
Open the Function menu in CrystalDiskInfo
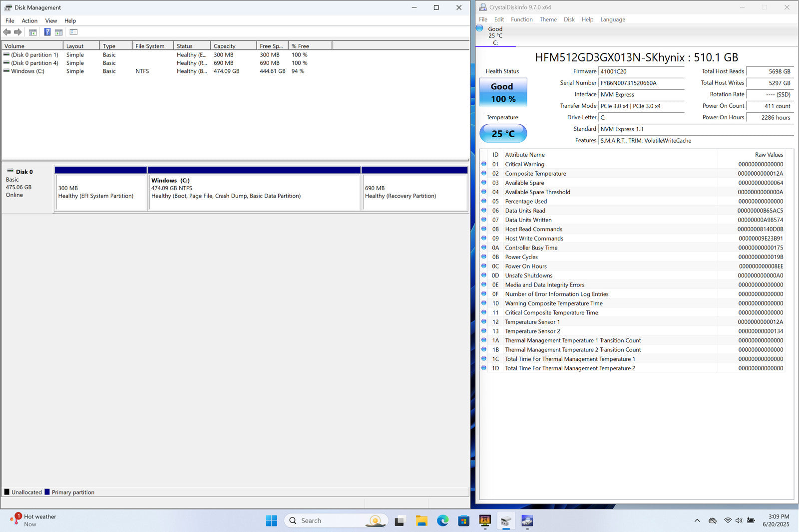click(522, 19)
